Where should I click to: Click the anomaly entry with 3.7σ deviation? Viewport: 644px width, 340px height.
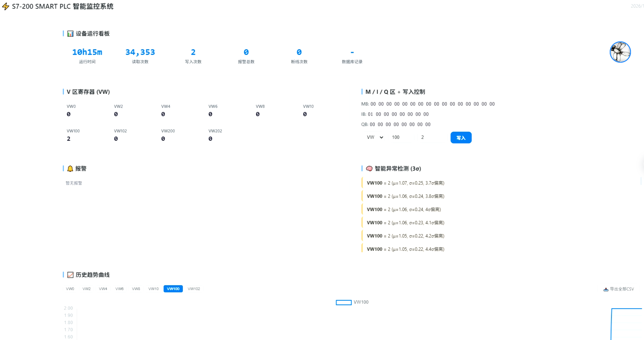coord(406,183)
